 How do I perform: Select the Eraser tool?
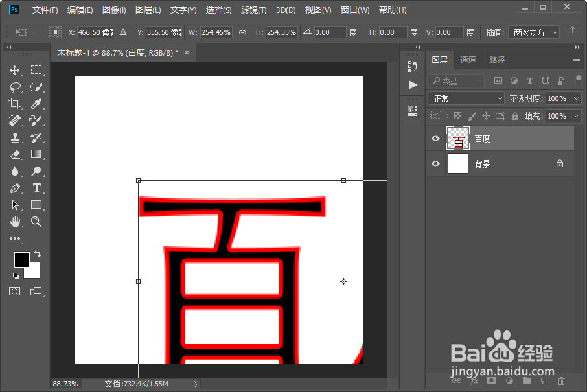(15, 154)
